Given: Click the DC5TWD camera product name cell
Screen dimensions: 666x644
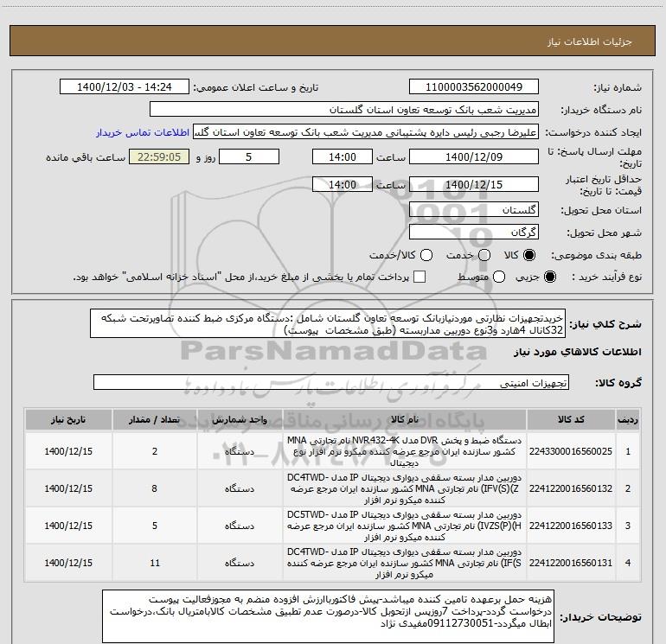Looking at the screenshot, I should click(x=405, y=526).
